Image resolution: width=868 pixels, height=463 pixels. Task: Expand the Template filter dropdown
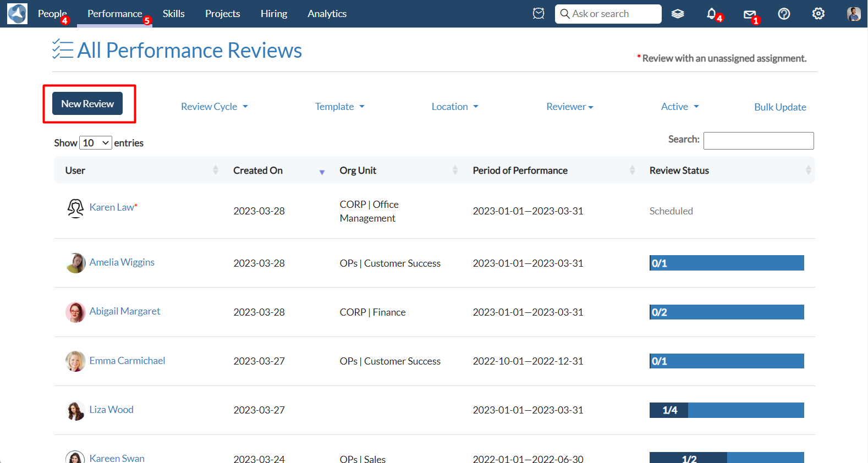(x=339, y=107)
